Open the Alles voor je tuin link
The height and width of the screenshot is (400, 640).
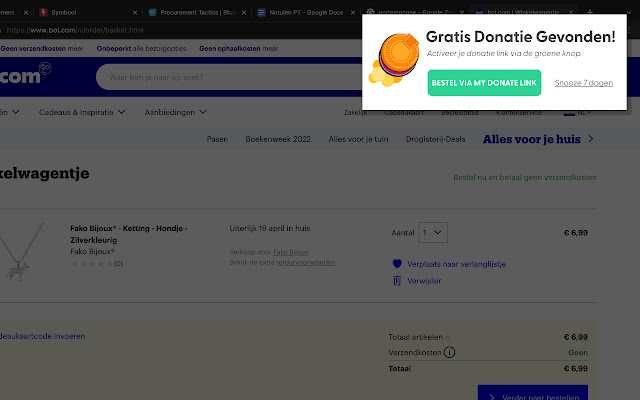click(358, 139)
